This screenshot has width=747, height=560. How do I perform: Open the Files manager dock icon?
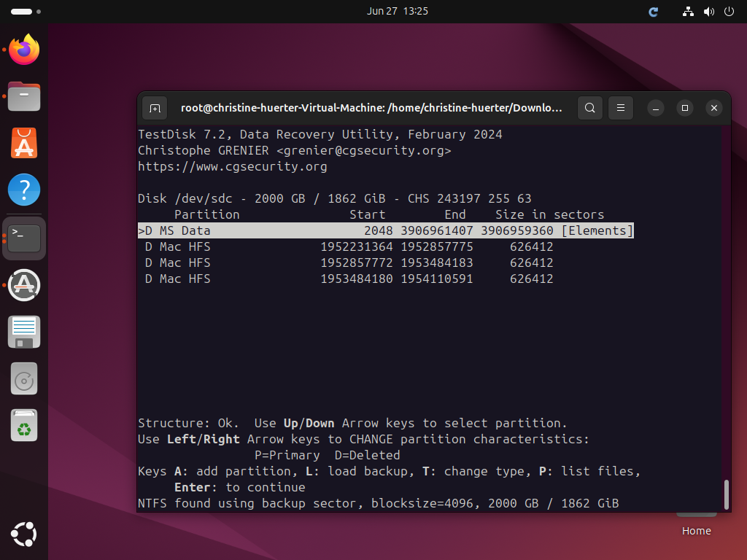point(24,96)
